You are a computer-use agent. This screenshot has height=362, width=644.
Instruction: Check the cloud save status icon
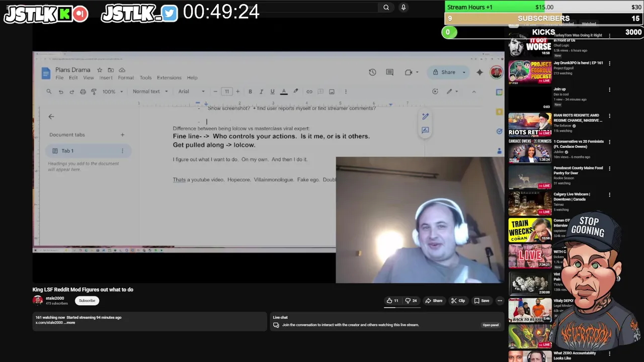pyautogui.click(x=122, y=70)
